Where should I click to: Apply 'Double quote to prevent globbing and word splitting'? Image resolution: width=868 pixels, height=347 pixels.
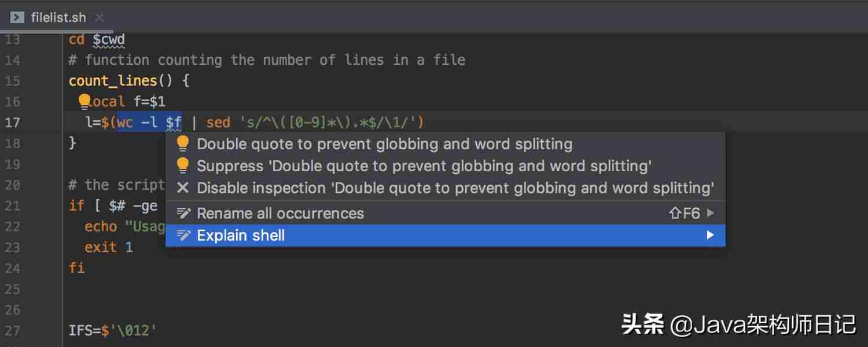(445, 144)
